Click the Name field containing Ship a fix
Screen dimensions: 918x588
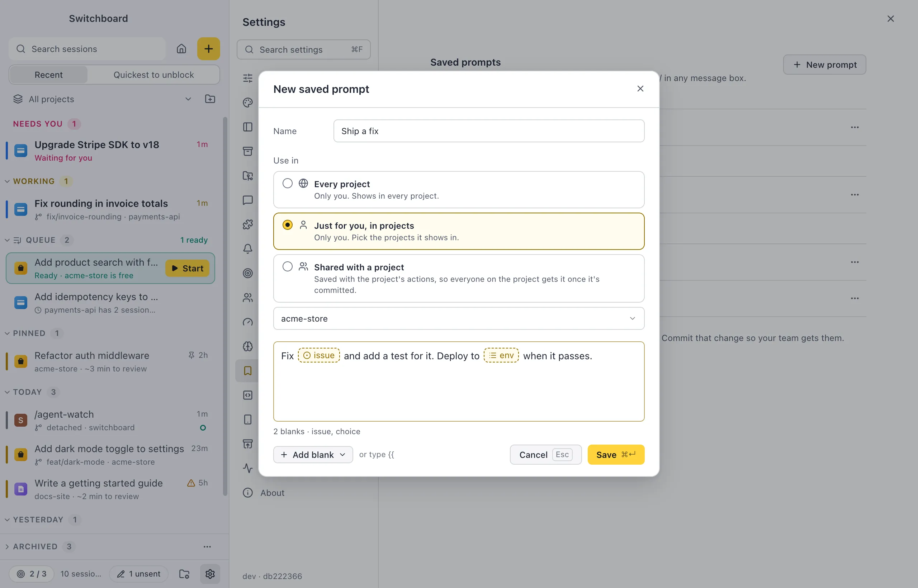tap(489, 131)
